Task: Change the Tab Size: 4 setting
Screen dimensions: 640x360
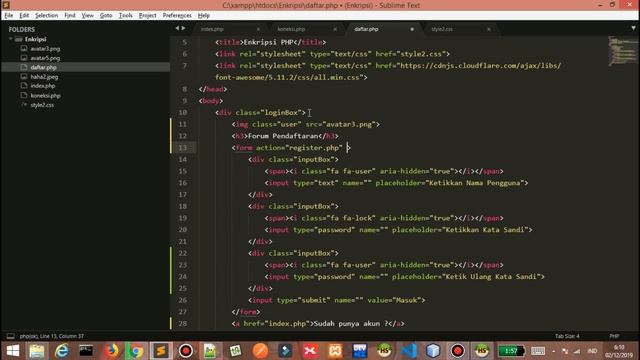Action: pyautogui.click(x=567, y=336)
